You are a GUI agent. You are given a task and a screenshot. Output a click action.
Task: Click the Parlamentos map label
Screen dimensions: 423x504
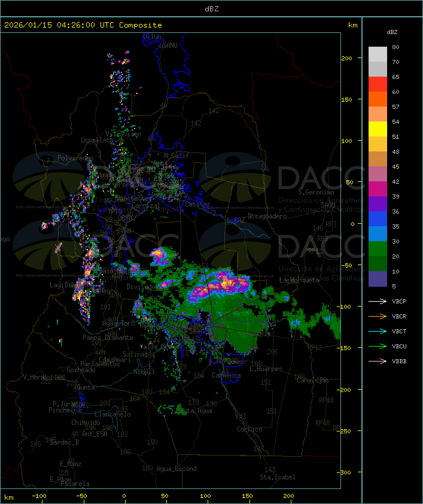tap(100, 364)
